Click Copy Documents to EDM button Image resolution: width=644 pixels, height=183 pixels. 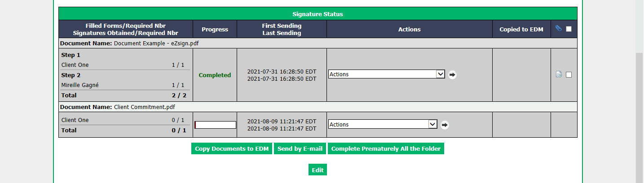click(232, 149)
